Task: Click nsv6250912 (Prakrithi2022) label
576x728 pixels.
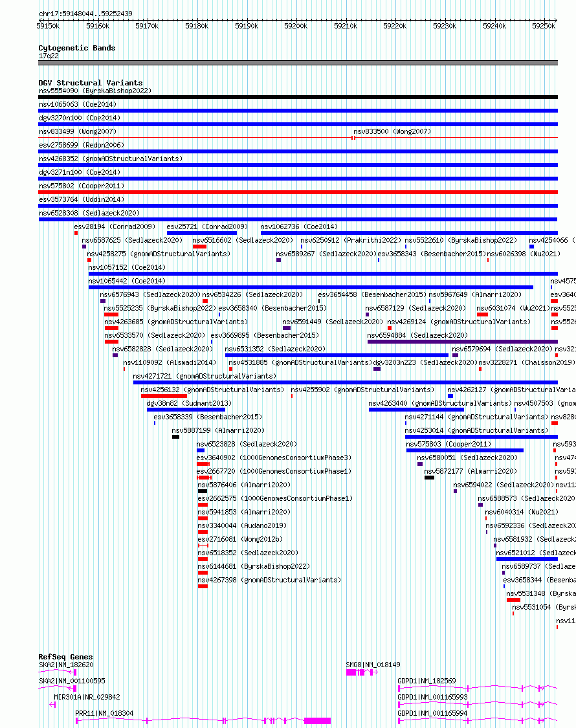Action: coord(351,240)
